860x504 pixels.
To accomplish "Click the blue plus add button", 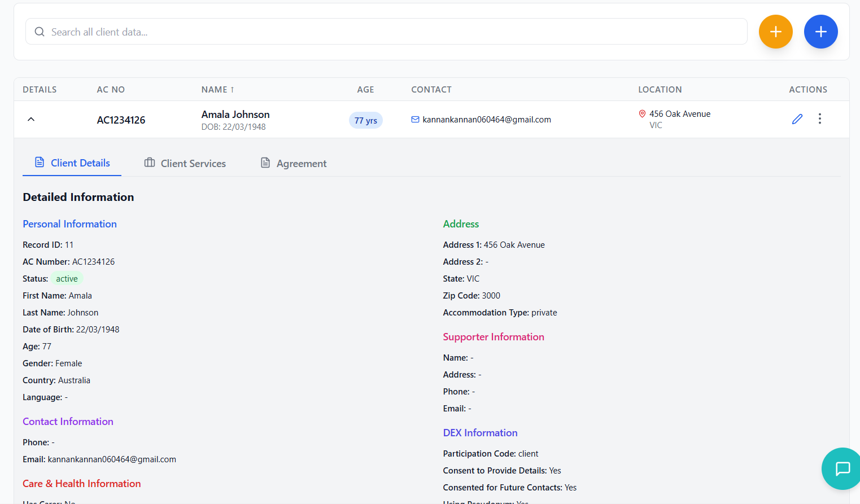I will pos(820,32).
